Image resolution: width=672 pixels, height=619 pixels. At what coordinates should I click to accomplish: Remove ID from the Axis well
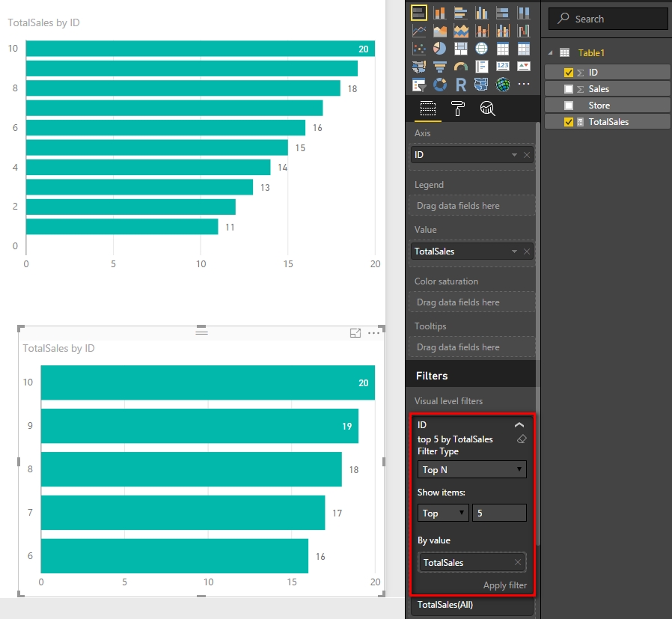527,155
